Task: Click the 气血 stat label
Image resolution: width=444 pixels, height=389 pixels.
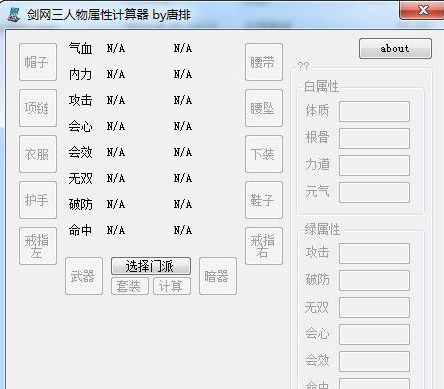Action: coord(80,48)
